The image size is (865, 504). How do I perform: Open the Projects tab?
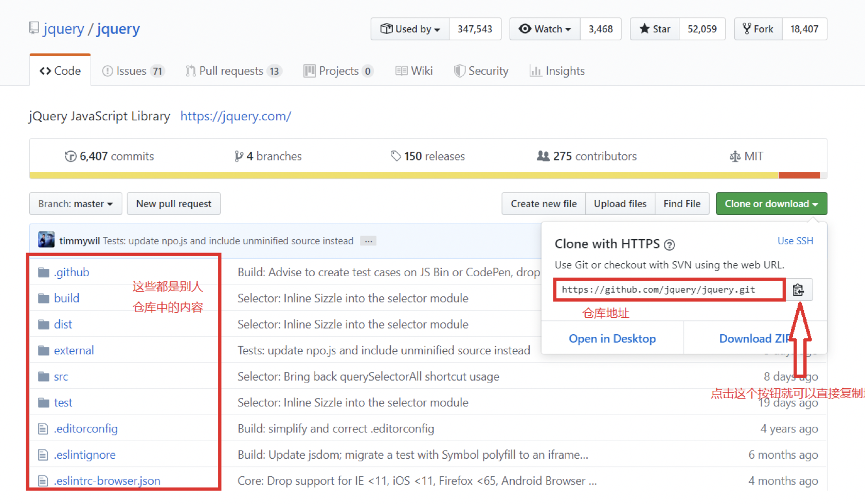pyautogui.click(x=338, y=71)
